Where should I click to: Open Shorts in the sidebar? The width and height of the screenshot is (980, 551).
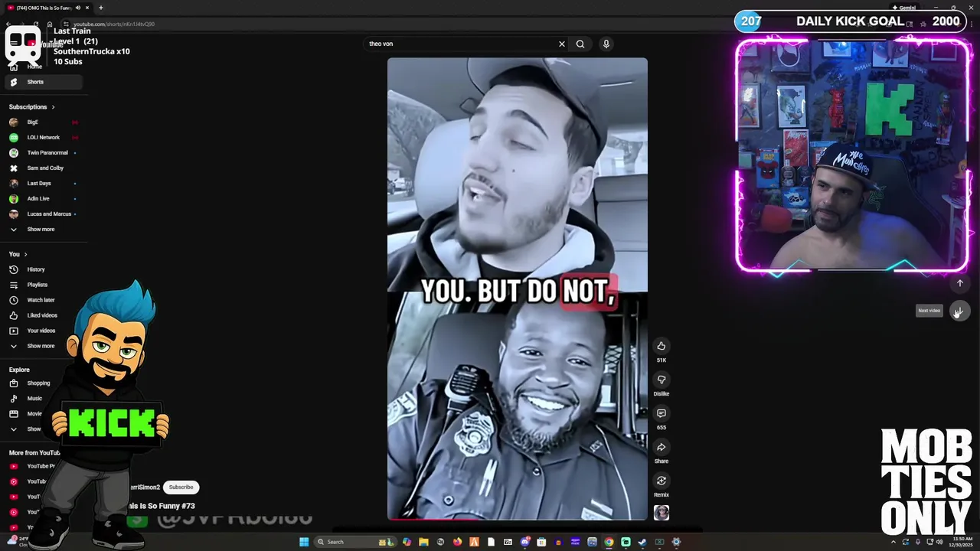[x=44, y=82]
